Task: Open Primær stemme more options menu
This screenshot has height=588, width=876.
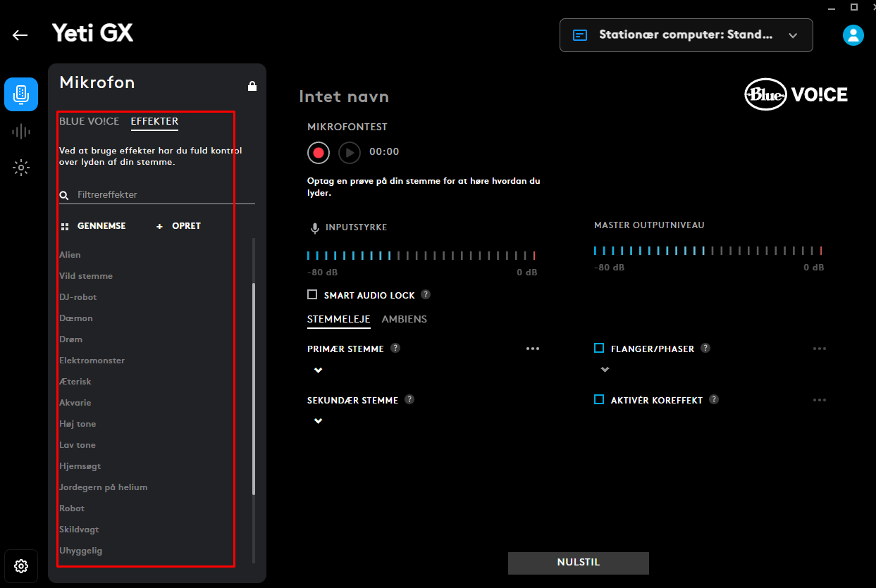Action: (x=532, y=349)
